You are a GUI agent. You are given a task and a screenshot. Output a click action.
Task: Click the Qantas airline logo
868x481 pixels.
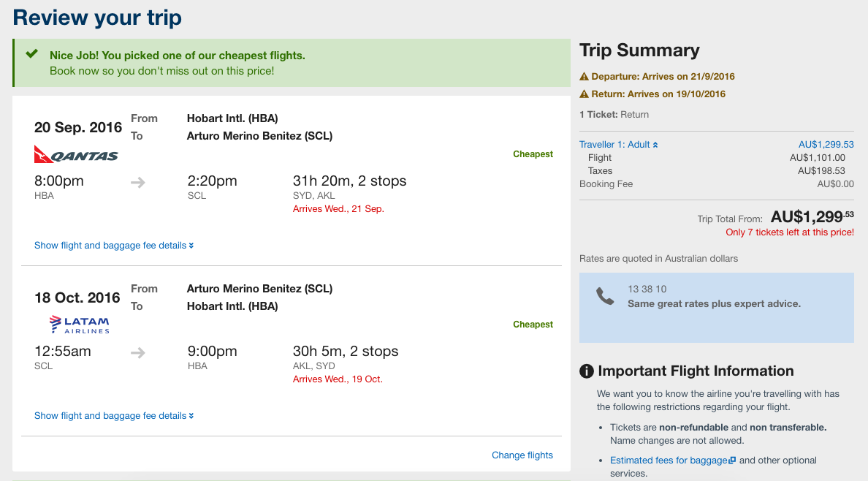(77, 155)
